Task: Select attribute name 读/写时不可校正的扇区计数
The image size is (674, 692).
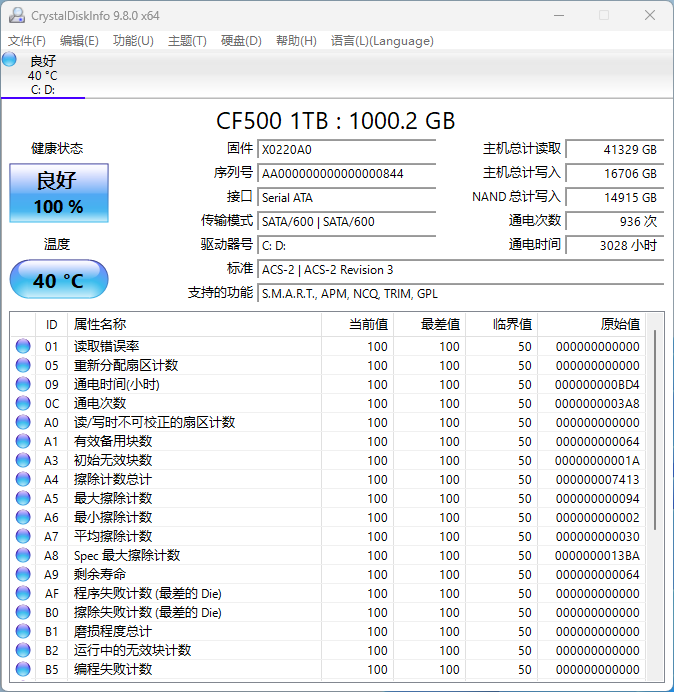Action: [x=154, y=422]
